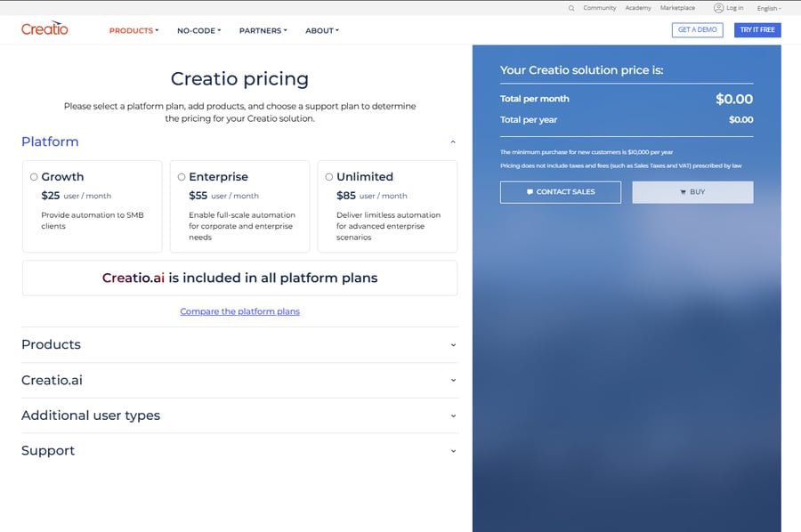This screenshot has height=532, width=801.
Task: Go to the Marketplace link
Action: pos(677,8)
